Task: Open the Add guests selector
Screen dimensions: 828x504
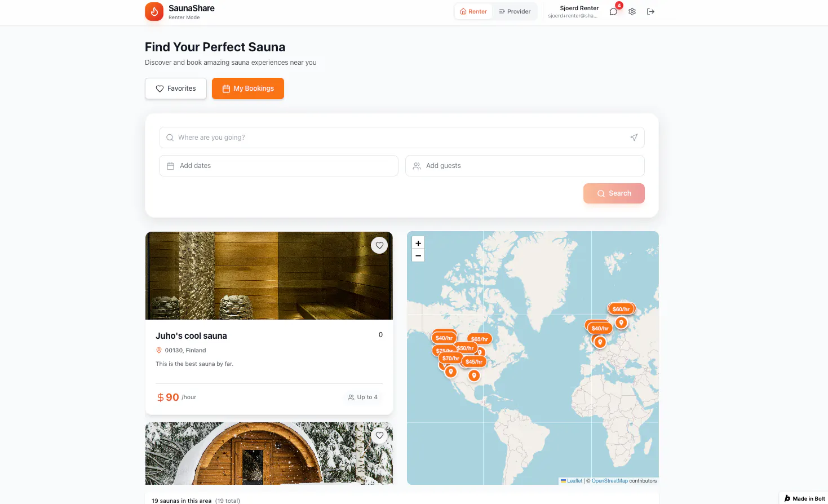Action: [525, 165]
